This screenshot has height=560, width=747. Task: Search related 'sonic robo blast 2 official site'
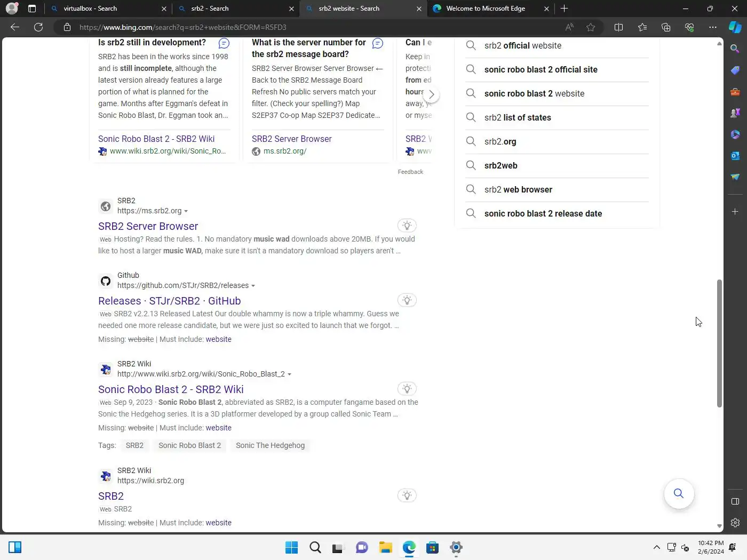coord(557,70)
